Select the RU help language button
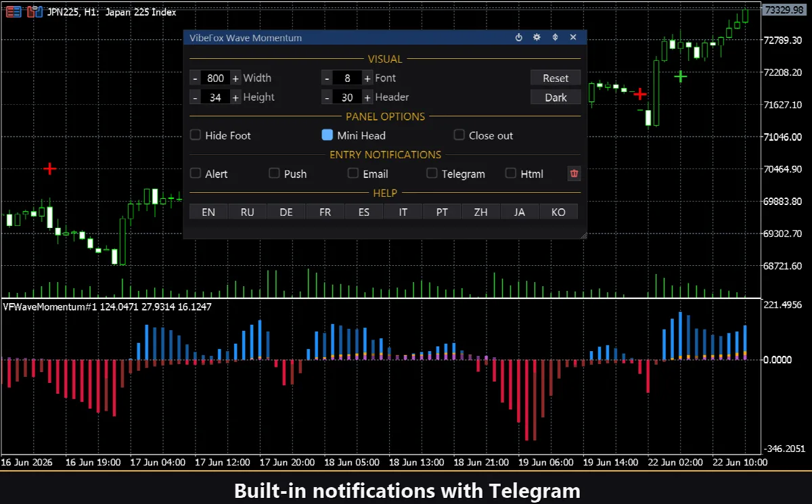The image size is (812, 504). [x=248, y=212]
